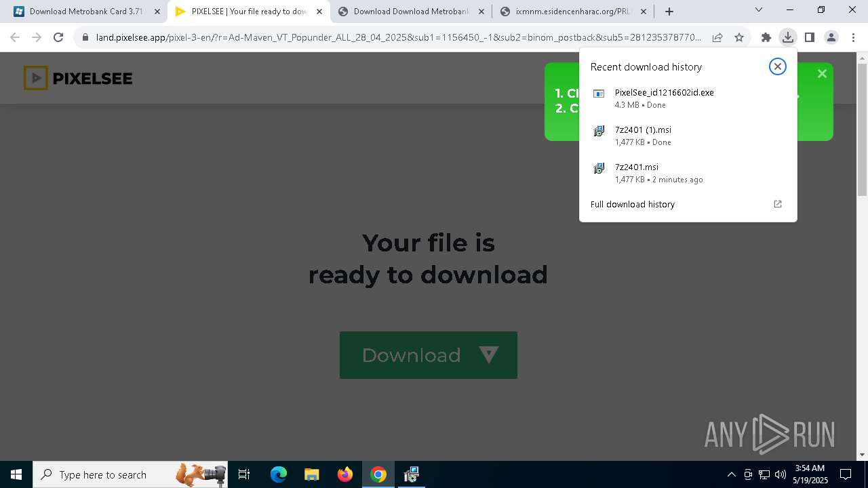The height and width of the screenshot is (488, 868).
Task: Open 7z2401 (1).msi download entry
Action: pyautogui.click(x=688, y=136)
